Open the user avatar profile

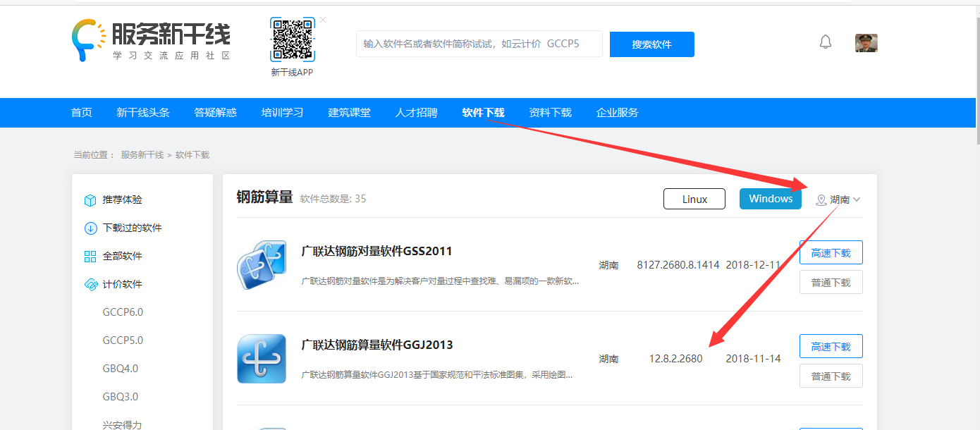[866, 43]
